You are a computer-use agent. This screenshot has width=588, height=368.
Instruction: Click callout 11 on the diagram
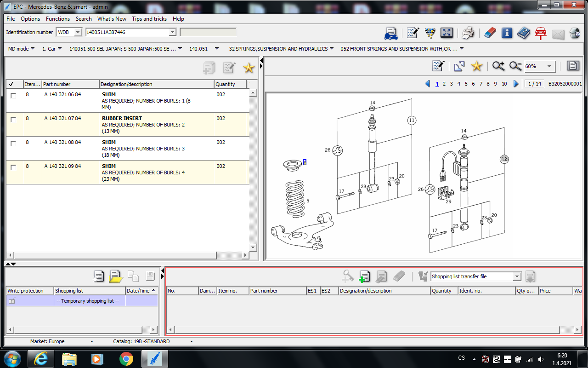412,120
